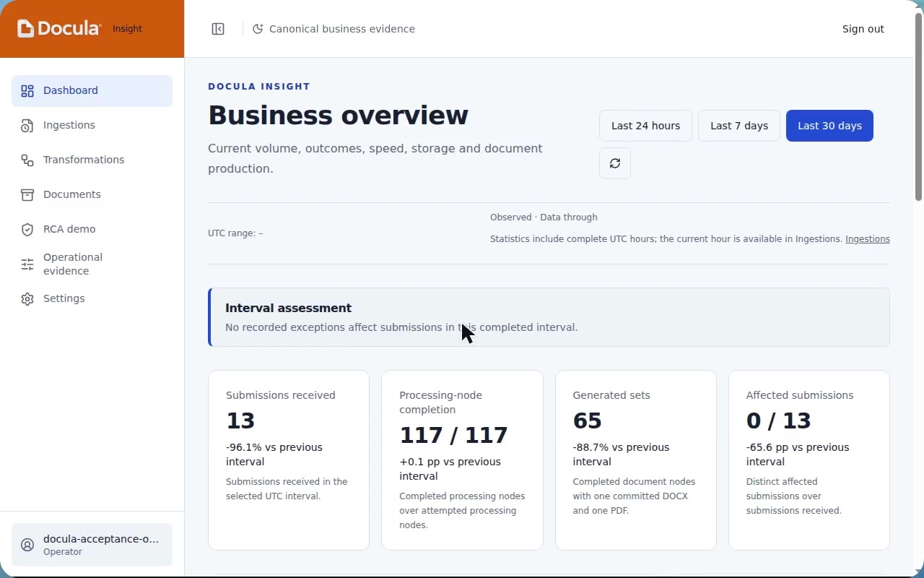Click the "-96.1% vs previous interval" text

pyautogui.click(x=274, y=454)
